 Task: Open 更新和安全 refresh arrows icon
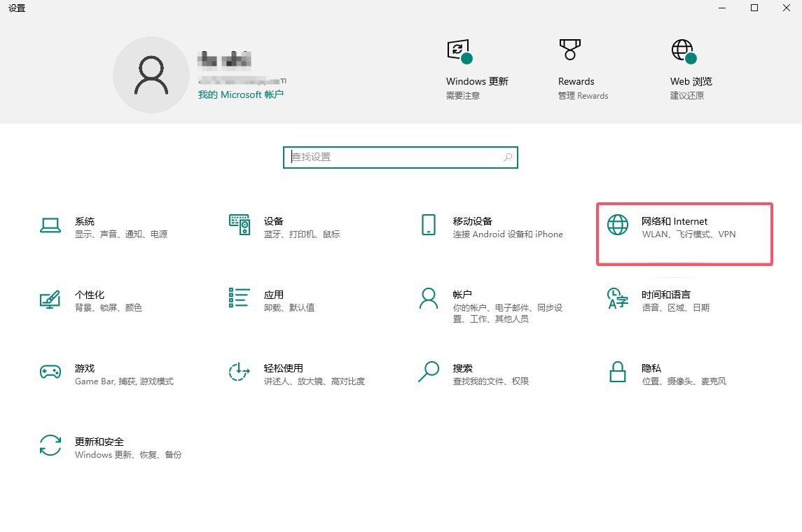(50, 446)
